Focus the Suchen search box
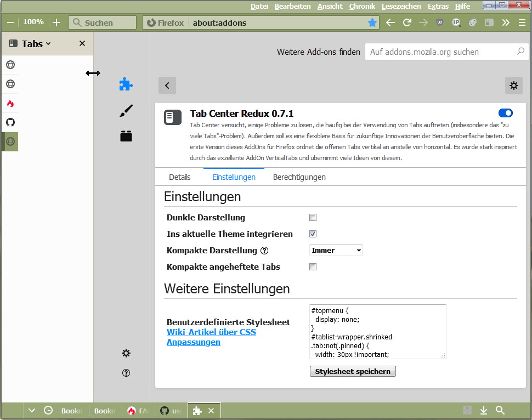The image size is (532, 420). [x=102, y=22]
